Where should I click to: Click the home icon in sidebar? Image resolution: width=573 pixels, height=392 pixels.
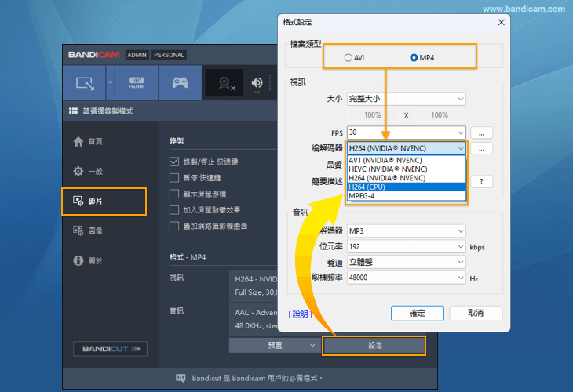coord(78,141)
